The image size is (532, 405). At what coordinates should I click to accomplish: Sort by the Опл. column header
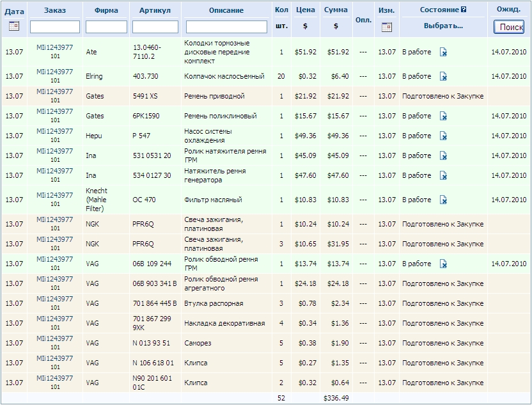click(x=363, y=20)
